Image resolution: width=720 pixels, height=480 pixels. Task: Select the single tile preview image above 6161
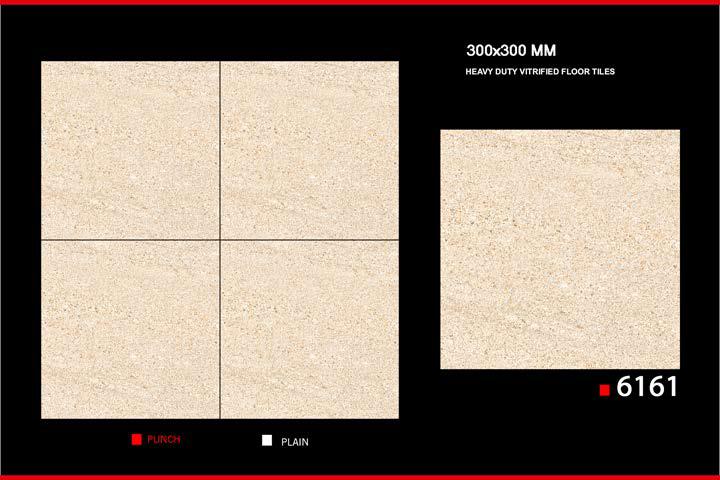tap(560, 249)
